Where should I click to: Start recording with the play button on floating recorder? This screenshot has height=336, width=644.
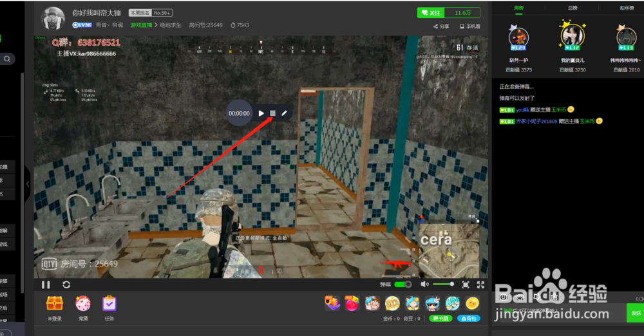[261, 113]
